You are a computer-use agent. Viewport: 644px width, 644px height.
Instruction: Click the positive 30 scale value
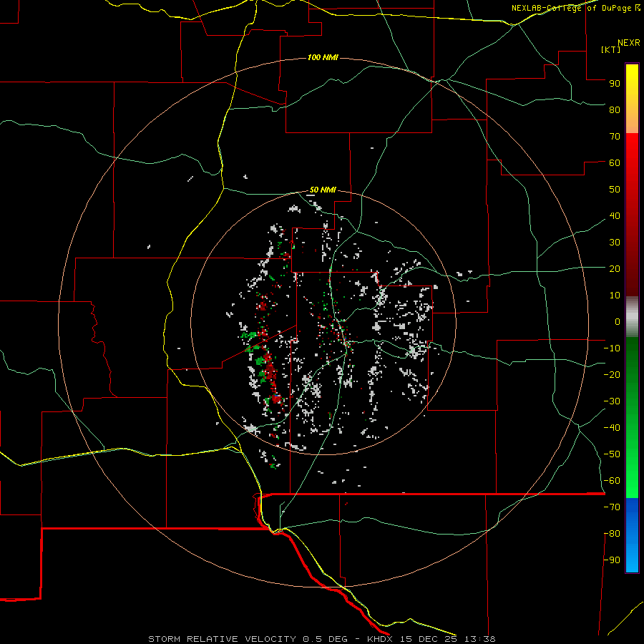pos(615,243)
